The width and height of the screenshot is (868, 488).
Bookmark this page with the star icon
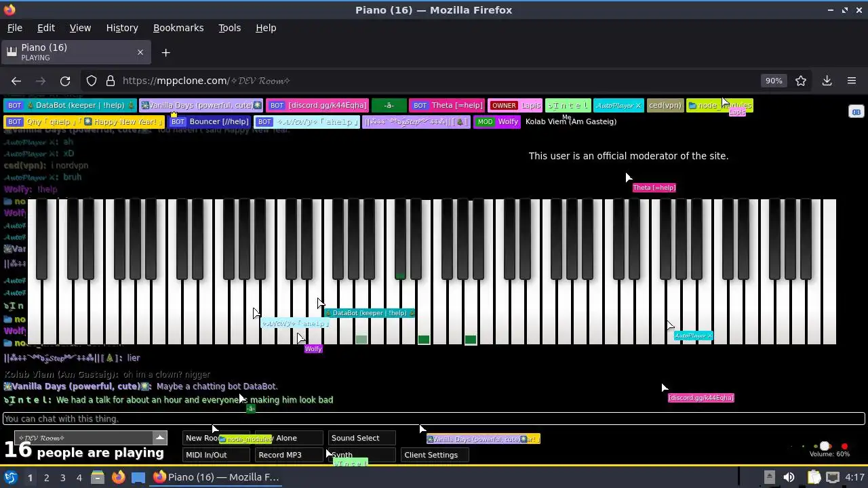coord(801,81)
